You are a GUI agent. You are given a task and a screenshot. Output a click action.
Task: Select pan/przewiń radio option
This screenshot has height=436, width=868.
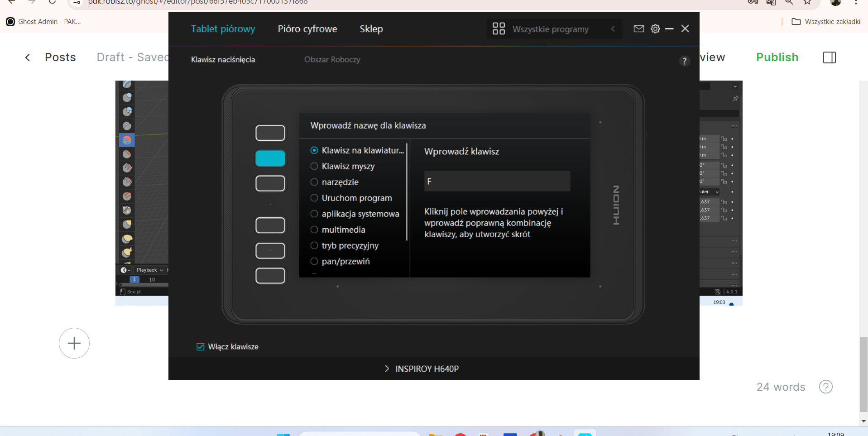coord(340,261)
